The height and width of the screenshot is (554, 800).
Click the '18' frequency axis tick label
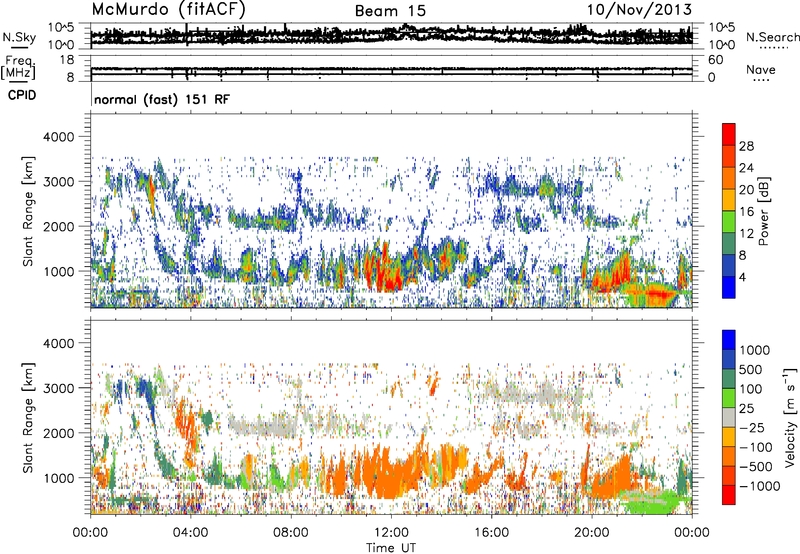point(67,60)
